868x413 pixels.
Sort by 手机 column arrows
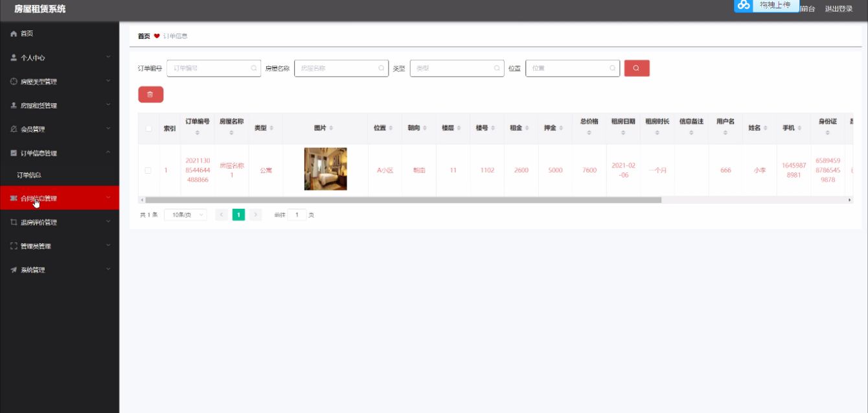[x=800, y=128]
